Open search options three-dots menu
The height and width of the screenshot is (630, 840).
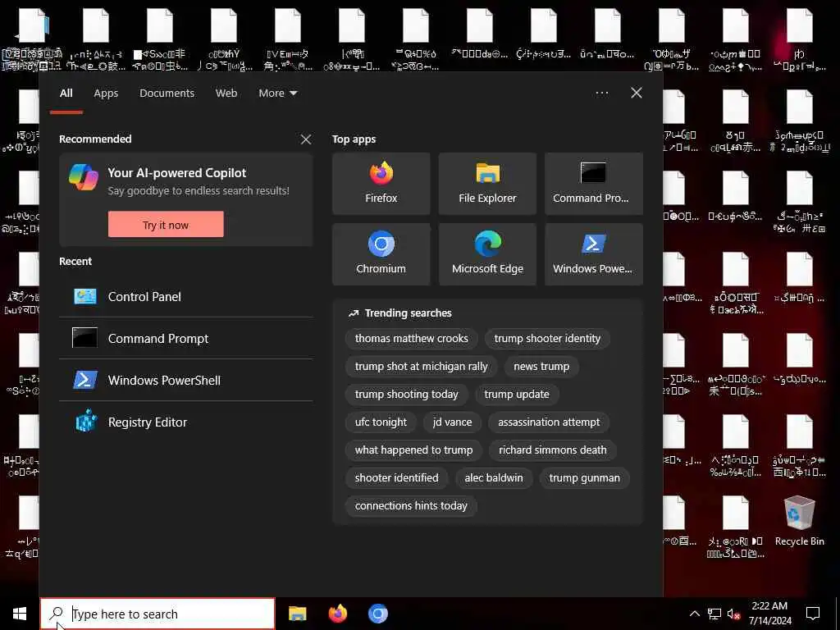point(602,94)
